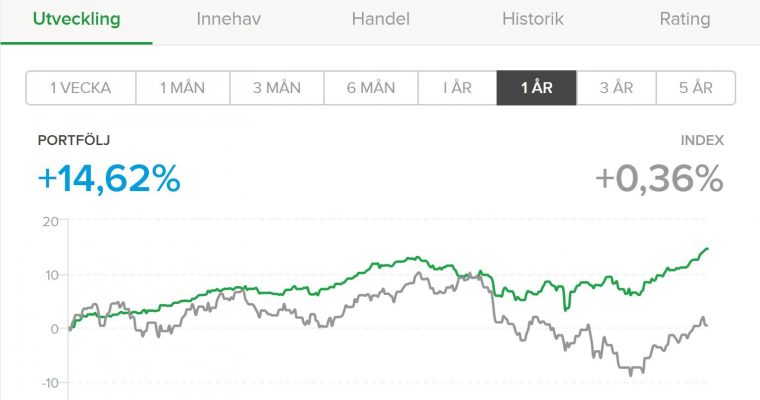The height and width of the screenshot is (400, 760).
Task: Set the chart range to 3 MÅN
Action: [x=277, y=88]
